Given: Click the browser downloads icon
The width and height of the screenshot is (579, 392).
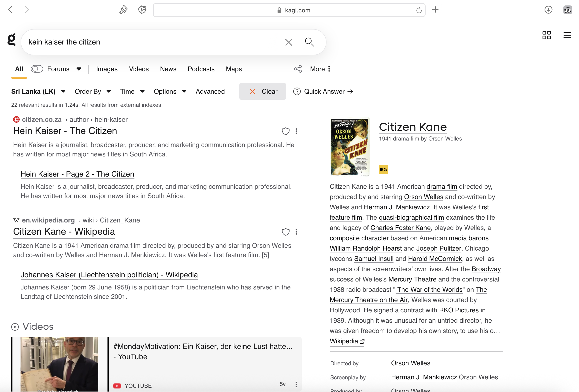Looking at the screenshot, I should (x=548, y=10).
